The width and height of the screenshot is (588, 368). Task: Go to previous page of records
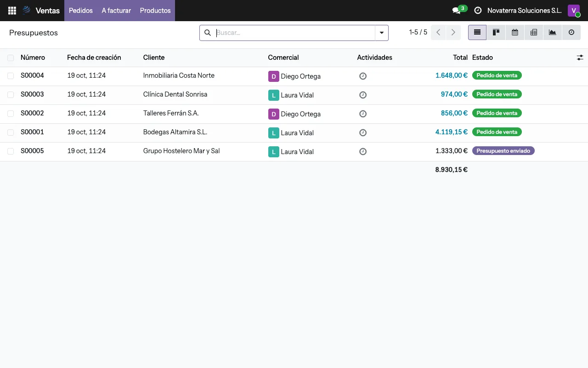[438, 33]
